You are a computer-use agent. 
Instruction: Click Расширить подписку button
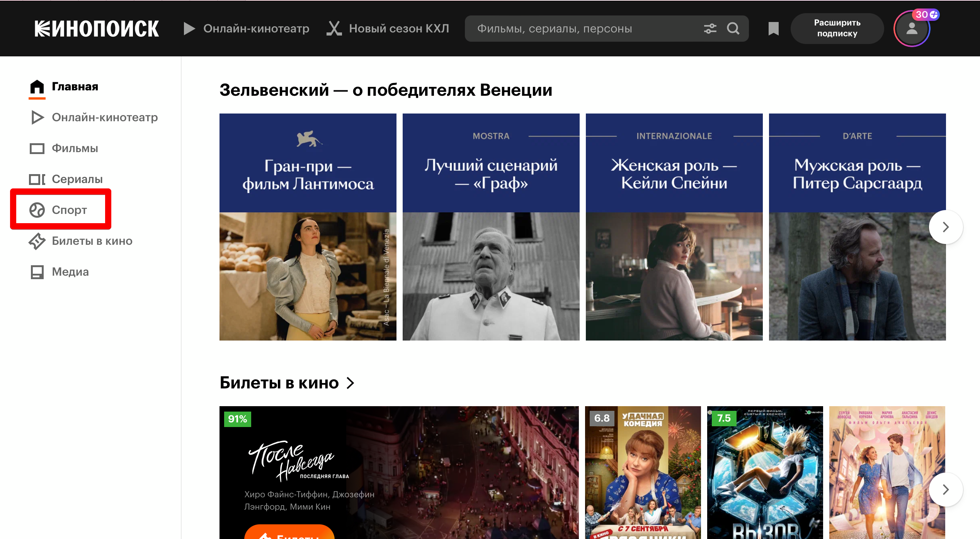(837, 29)
